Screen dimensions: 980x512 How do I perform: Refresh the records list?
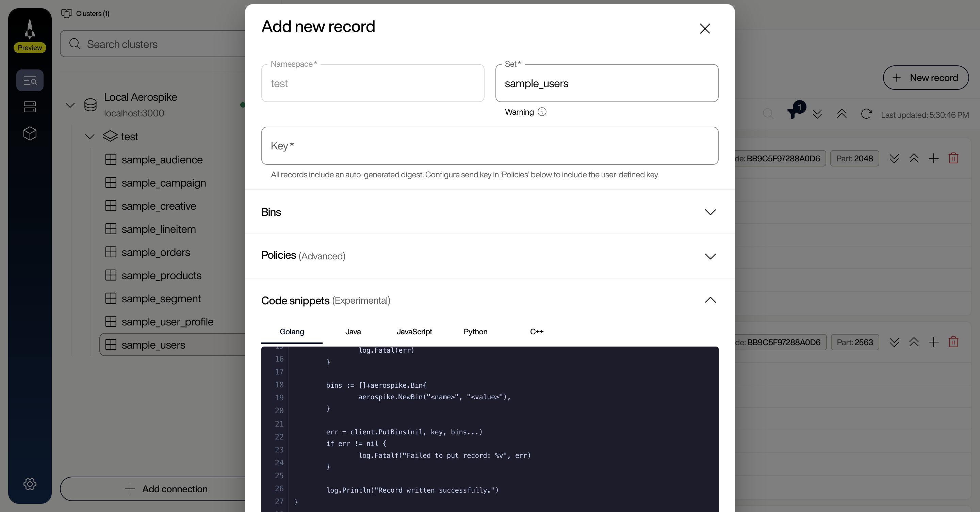tap(866, 114)
